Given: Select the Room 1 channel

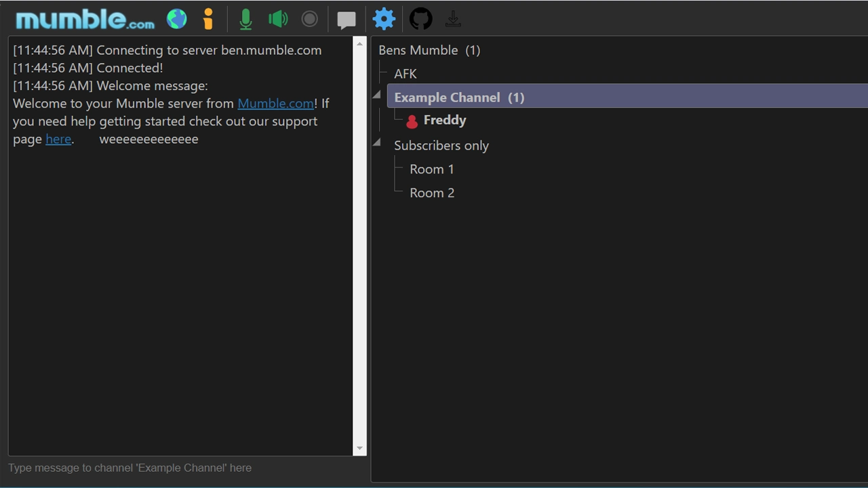Looking at the screenshot, I should (432, 169).
